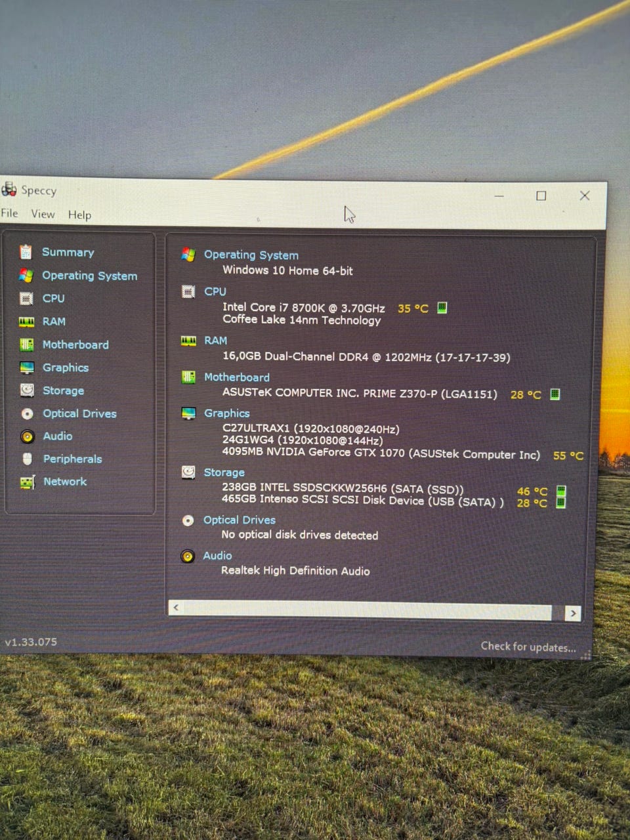630x840 pixels.
Task: Select Summary in the sidebar
Action: [68, 252]
